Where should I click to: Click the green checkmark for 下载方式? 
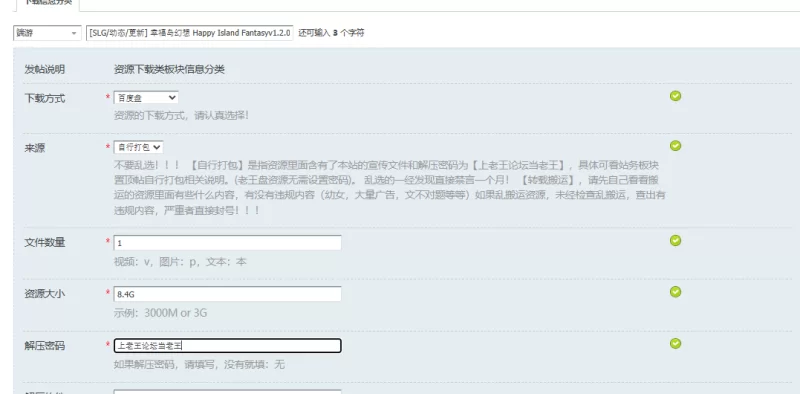coord(676,96)
